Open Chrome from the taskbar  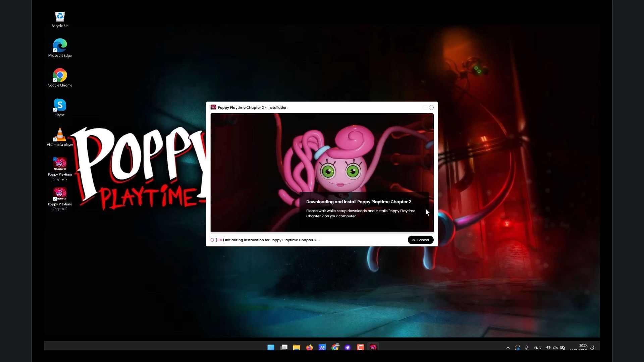335,348
